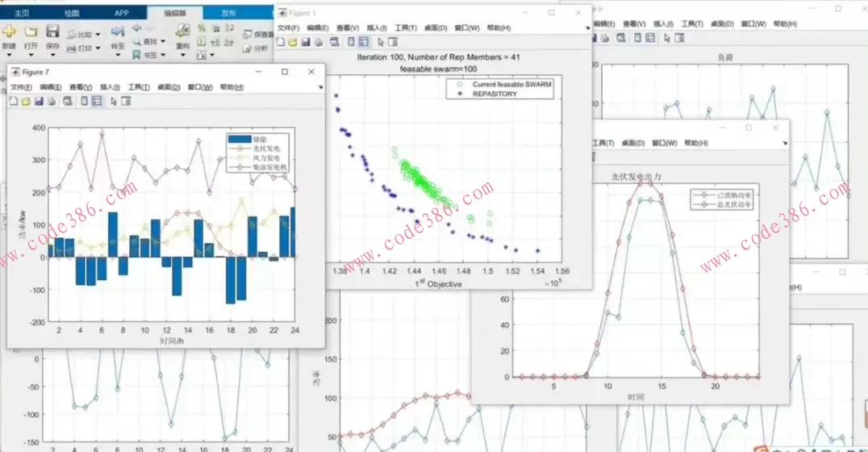Viewport: 868px width, 452px height.
Task: Click Print icon in Figure 7 toolbar
Action: (52, 102)
